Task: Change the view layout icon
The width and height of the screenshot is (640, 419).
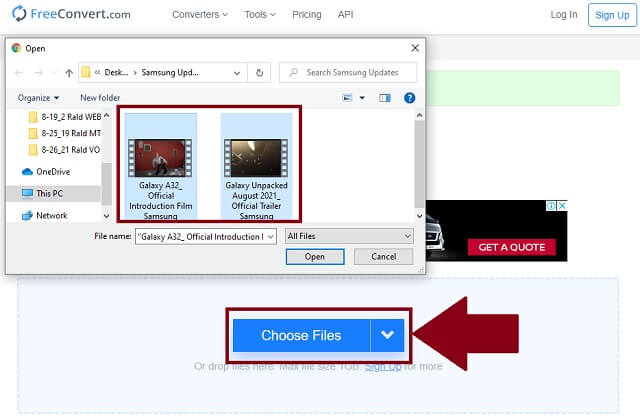Action: click(347, 98)
